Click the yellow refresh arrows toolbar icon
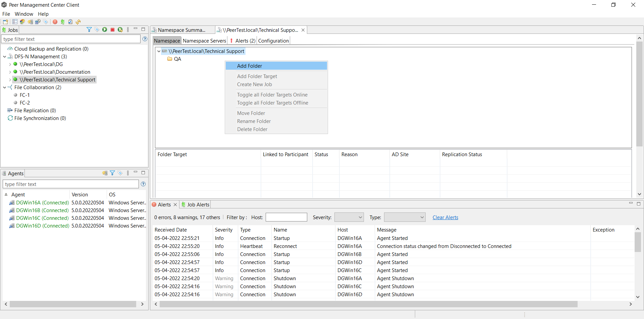644x319 pixels. (x=78, y=22)
